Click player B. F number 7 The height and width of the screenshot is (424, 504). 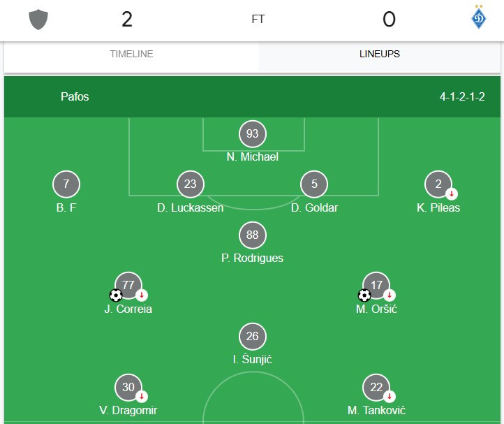pyautogui.click(x=66, y=184)
